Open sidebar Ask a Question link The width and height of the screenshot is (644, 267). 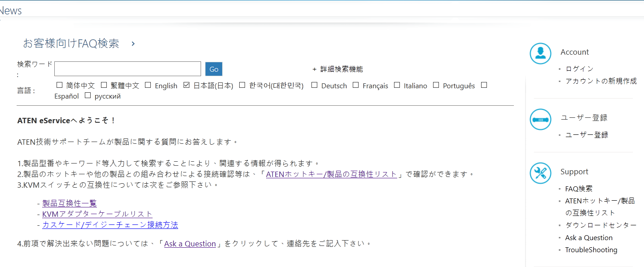coord(589,238)
